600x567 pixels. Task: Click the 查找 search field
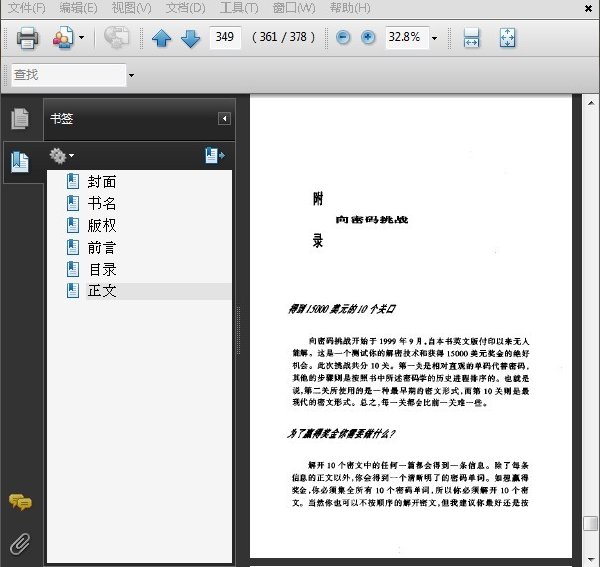tap(69, 75)
